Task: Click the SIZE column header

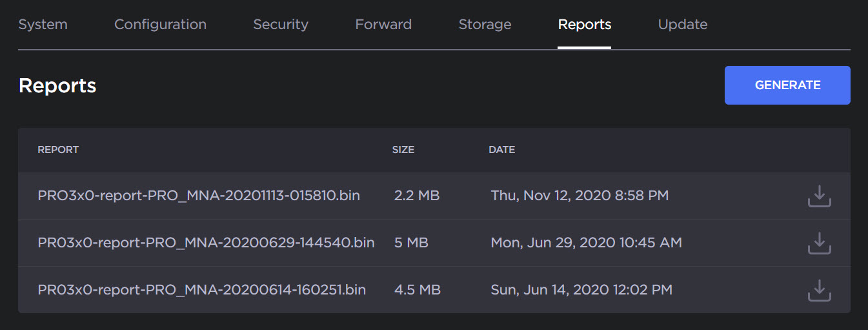Action: 403,150
